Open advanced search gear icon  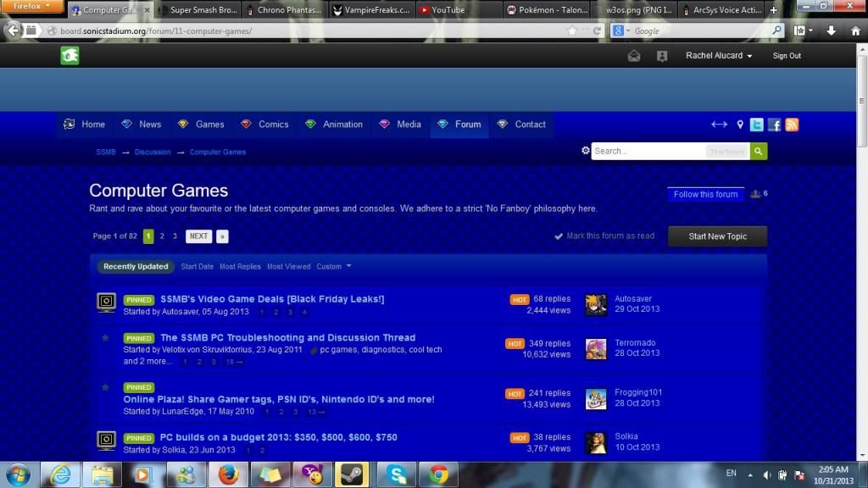click(585, 151)
